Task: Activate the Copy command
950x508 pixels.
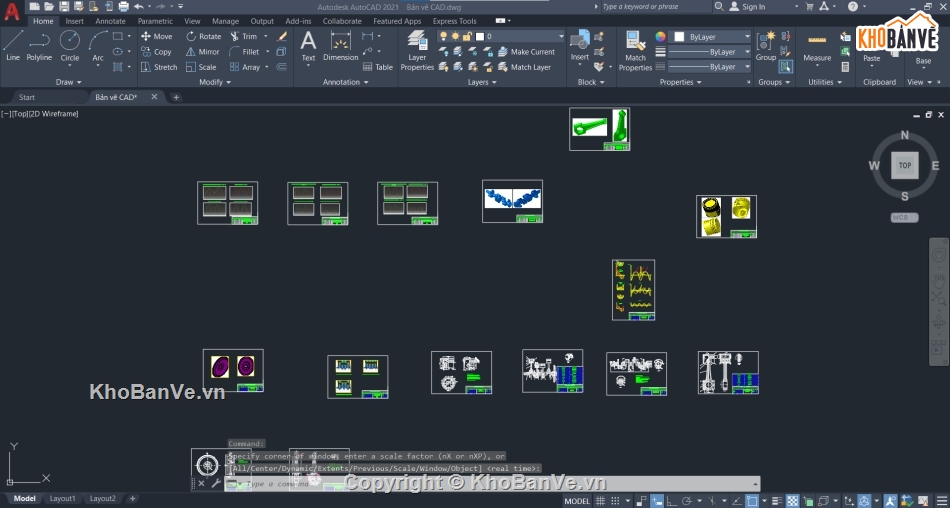Action: (156, 52)
